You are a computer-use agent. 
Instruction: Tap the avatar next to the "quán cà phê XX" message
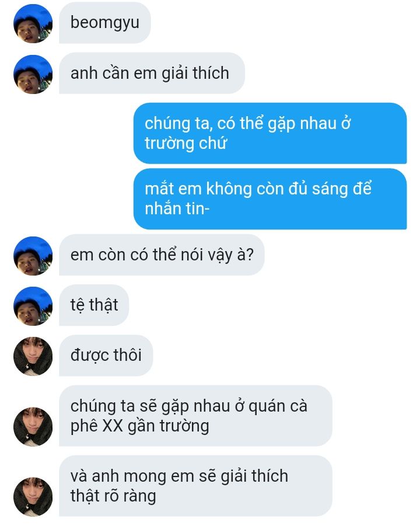pyautogui.click(x=33, y=427)
